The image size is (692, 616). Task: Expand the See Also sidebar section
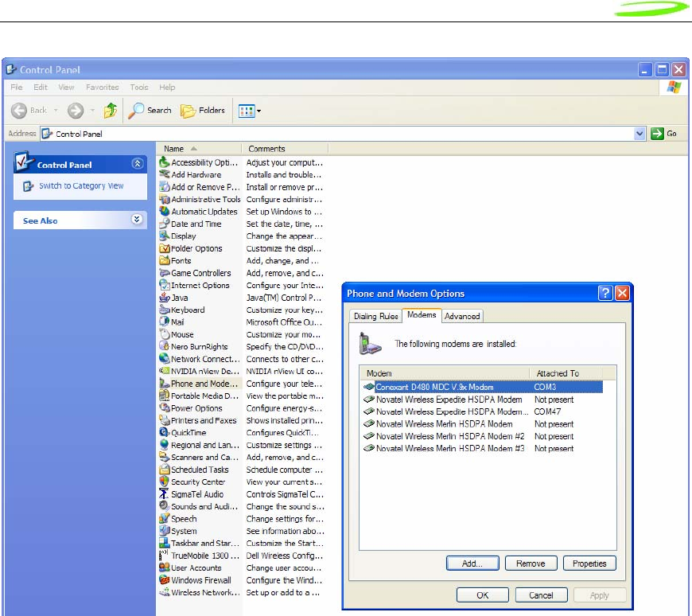[137, 220]
